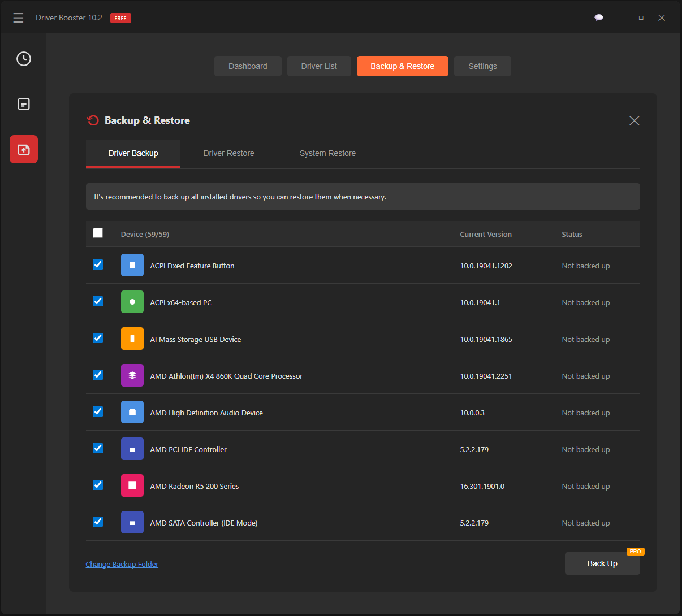Click the AMD Radeon R5 200 Series icon
Viewport: 682px width, 616px height.
132,485
